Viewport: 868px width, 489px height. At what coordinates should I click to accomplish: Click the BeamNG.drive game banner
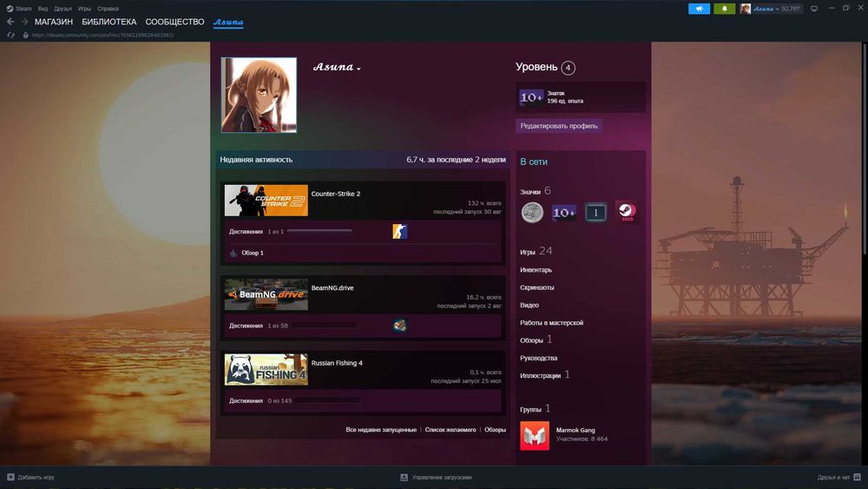point(266,294)
